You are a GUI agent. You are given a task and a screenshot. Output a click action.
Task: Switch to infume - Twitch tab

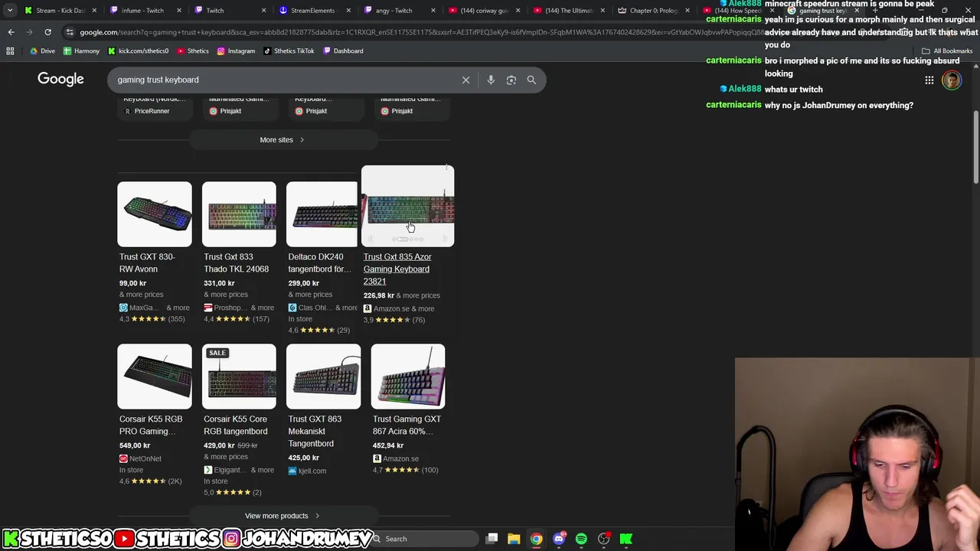pyautogui.click(x=144, y=11)
